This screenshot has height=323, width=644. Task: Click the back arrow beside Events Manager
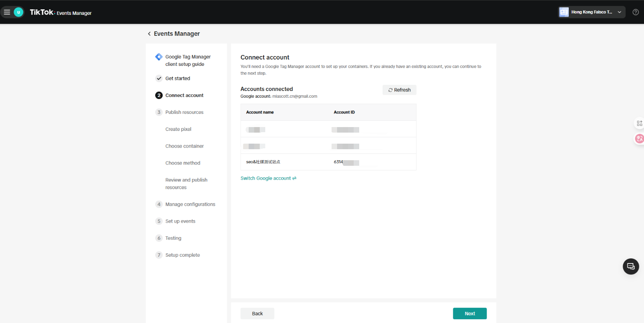point(149,34)
